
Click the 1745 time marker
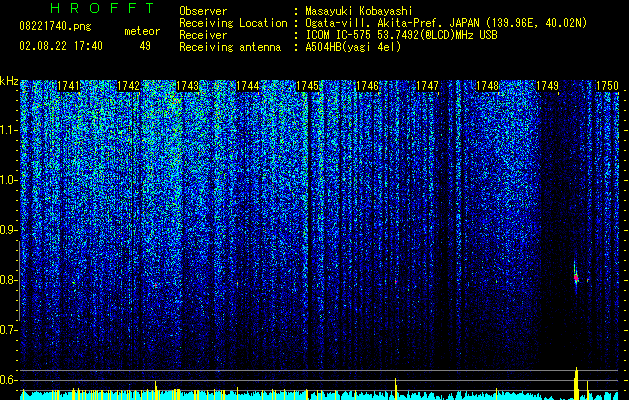coord(307,86)
